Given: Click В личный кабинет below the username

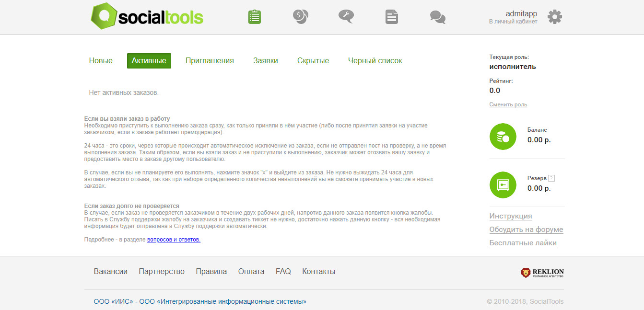Looking at the screenshot, I should tap(511, 21).
